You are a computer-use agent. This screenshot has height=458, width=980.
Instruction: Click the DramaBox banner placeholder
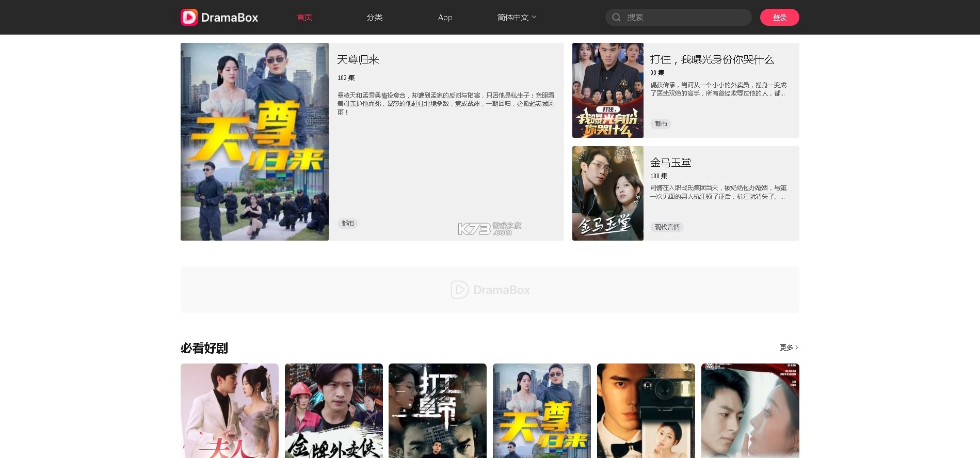coord(490,290)
